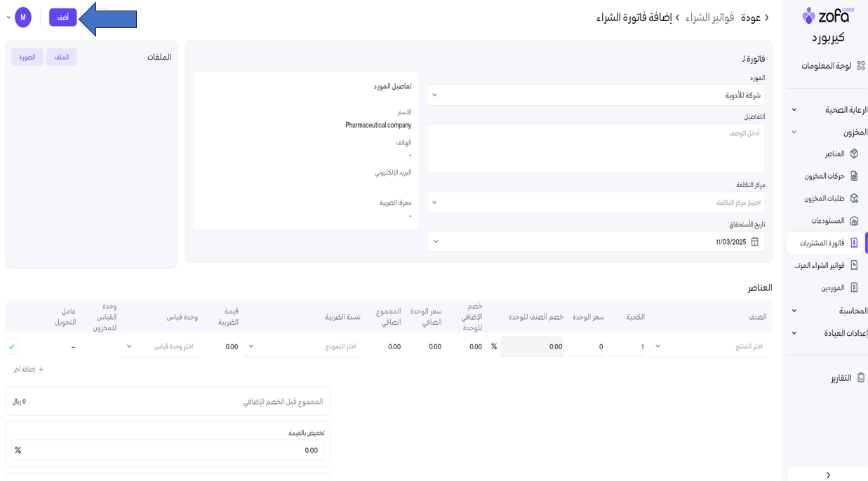Image resolution: width=868 pixels, height=481 pixels.
Task: Click the calendar icon in due date field
Action: (755, 242)
